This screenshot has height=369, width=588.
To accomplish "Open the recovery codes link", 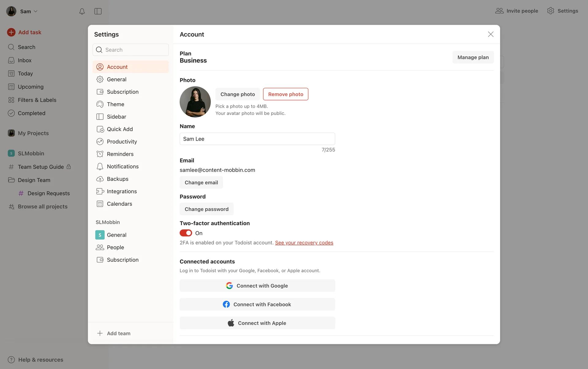I will [304, 243].
